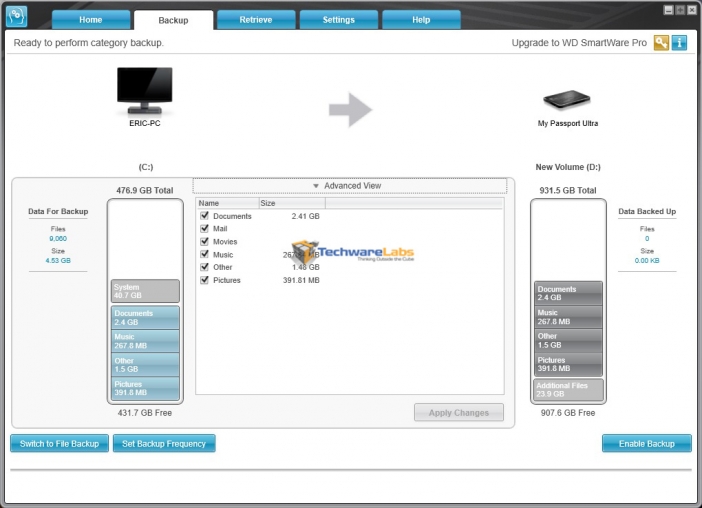Toggle the Documents category checkbox
Screen dimensions: 702x508
[x=205, y=216]
